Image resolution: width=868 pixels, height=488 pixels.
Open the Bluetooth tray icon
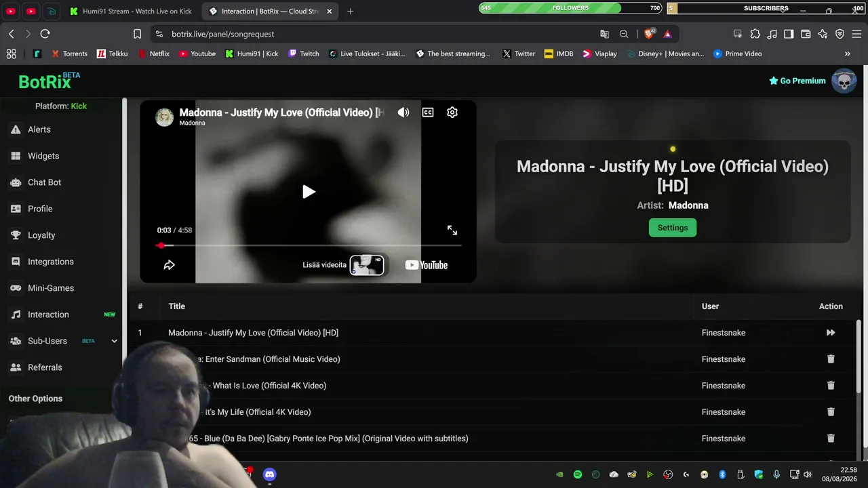tap(723, 474)
